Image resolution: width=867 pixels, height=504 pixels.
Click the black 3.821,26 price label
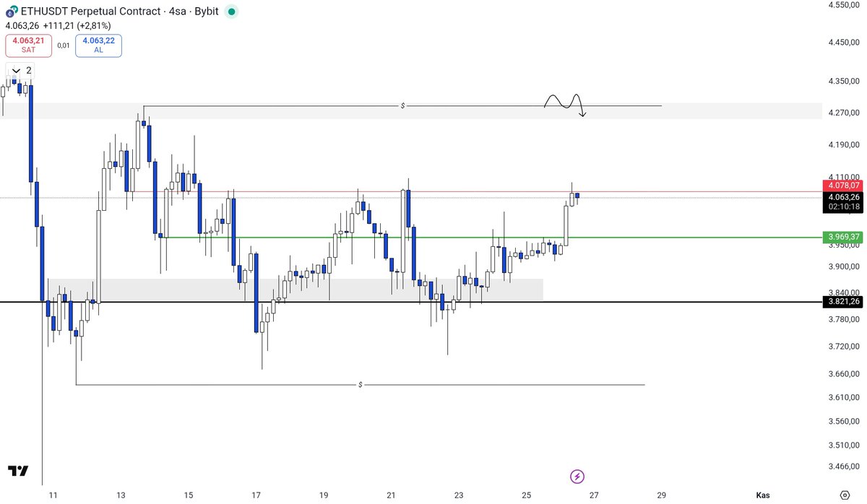click(x=844, y=301)
